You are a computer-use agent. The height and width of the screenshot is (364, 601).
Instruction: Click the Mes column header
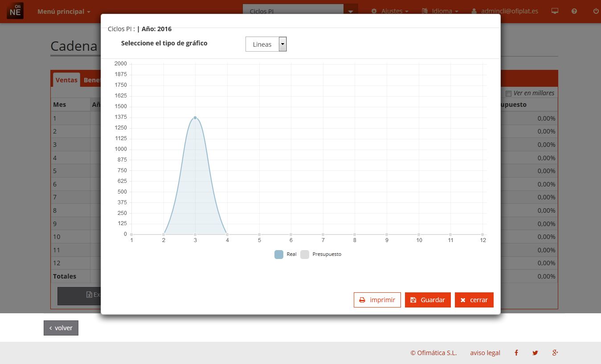(70, 105)
